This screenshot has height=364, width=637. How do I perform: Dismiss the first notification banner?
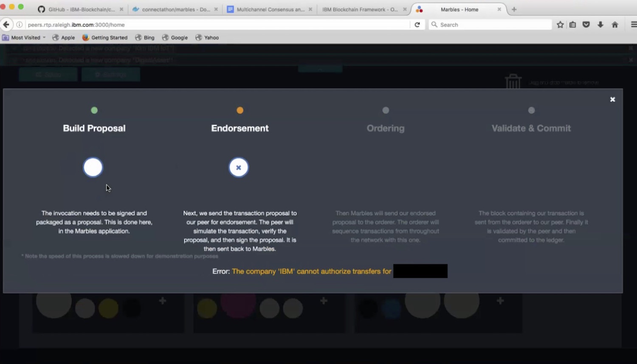pyautogui.click(x=631, y=48)
